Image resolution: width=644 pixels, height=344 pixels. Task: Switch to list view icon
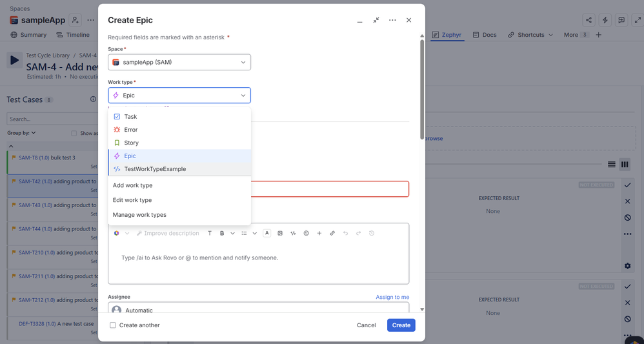tap(612, 165)
